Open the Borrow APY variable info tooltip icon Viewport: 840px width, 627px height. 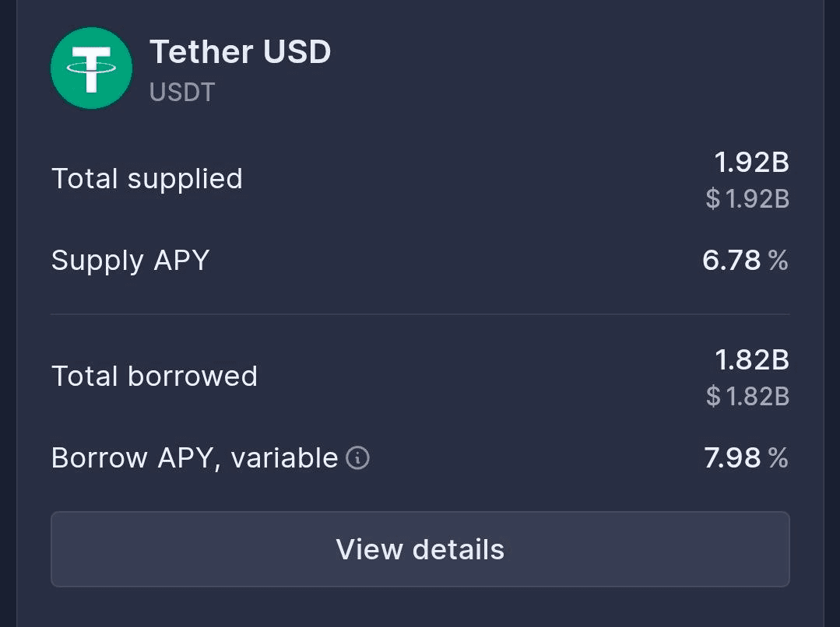tap(357, 458)
